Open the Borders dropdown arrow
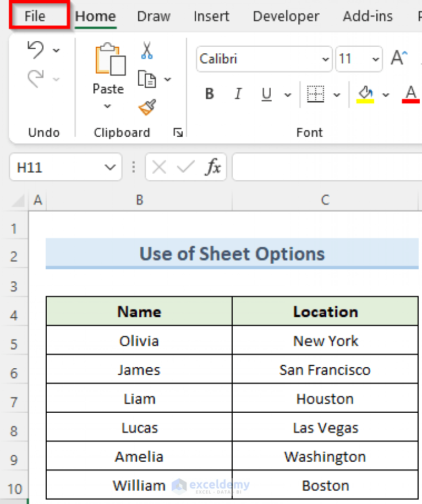This screenshot has width=422, height=504. tap(336, 93)
